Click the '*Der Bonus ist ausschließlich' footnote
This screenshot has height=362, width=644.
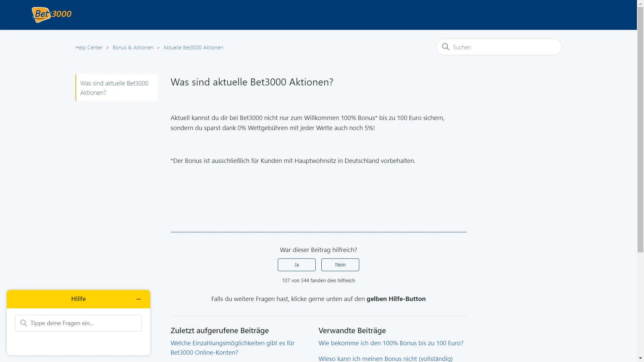click(293, 161)
